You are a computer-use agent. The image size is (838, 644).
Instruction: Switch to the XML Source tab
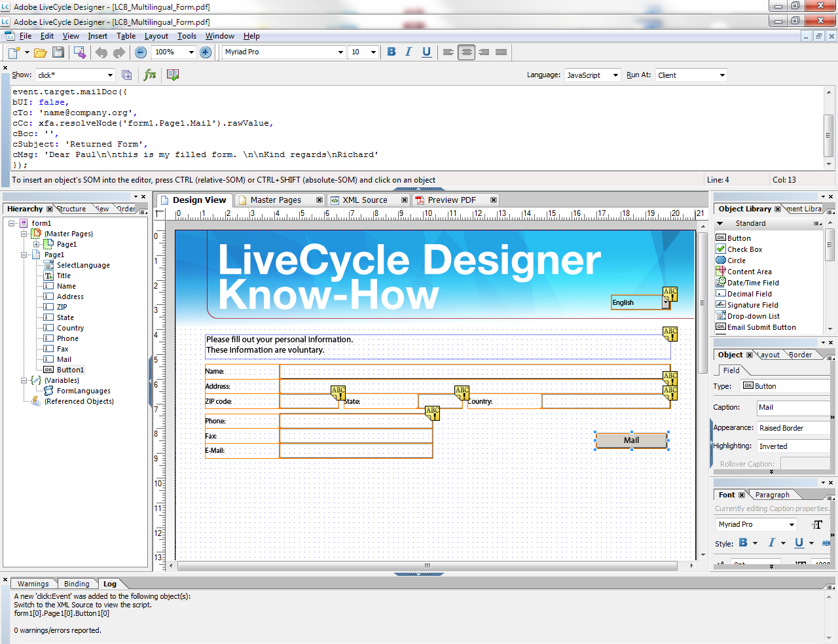[365, 200]
